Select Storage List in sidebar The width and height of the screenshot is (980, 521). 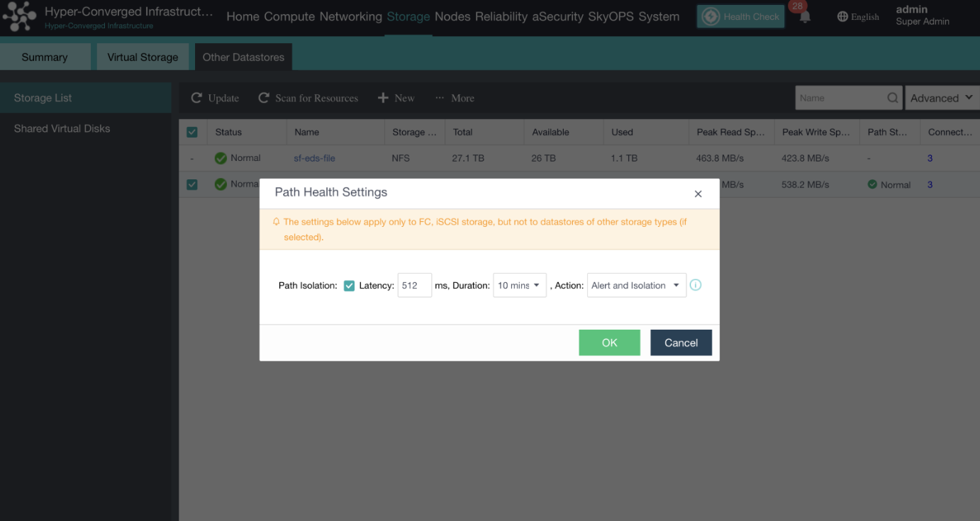pyautogui.click(x=86, y=98)
